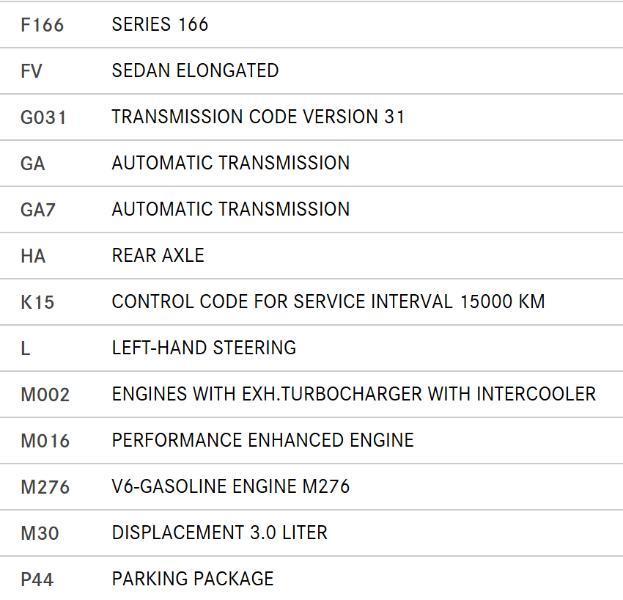This screenshot has width=623, height=600.
Task: Click the M276 code cell
Action: click(45, 487)
